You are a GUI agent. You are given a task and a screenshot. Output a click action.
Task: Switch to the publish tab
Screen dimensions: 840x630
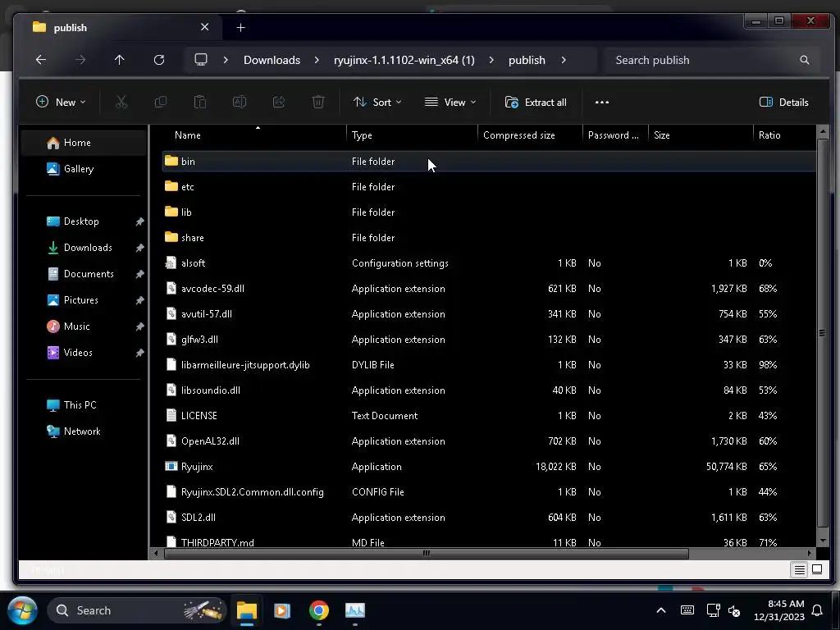pos(118,27)
